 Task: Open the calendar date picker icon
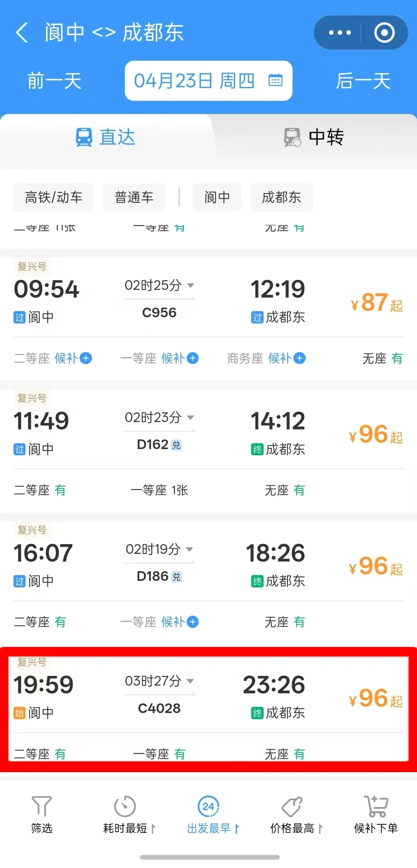coord(276,81)
